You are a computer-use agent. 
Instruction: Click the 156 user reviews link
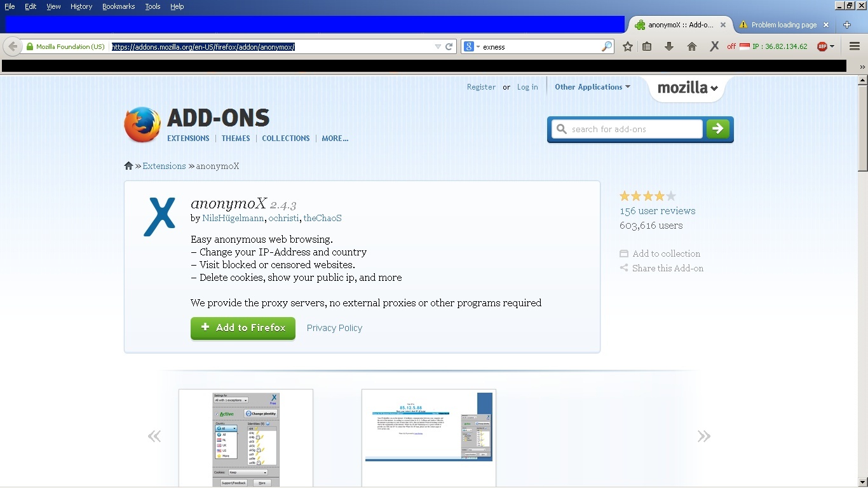[657, 211]
